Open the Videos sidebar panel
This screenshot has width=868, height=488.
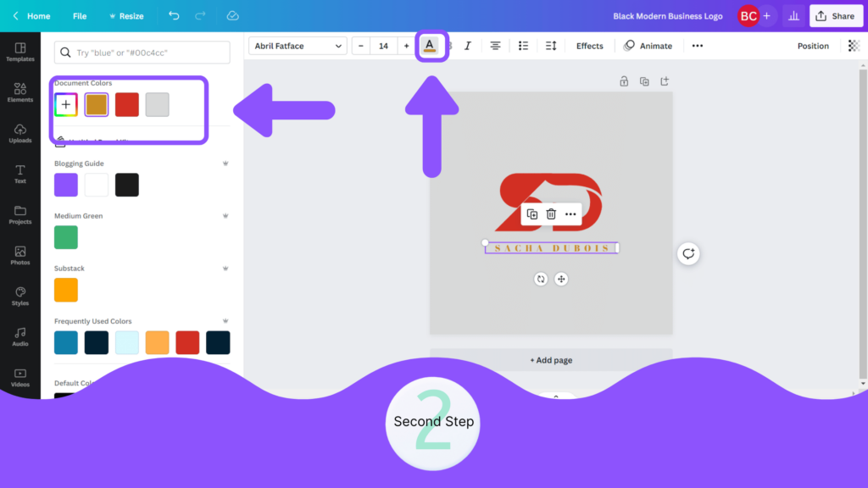point(20,377)
